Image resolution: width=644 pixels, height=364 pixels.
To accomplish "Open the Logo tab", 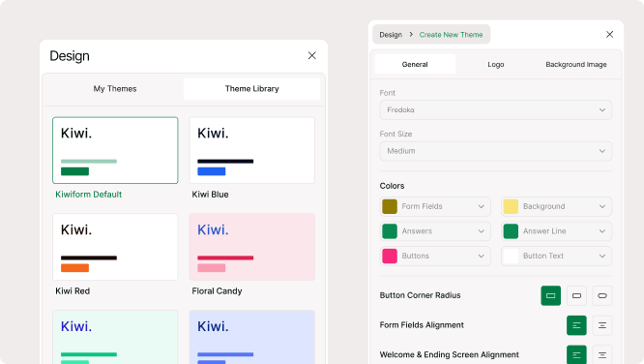I will tap(496, 64).
